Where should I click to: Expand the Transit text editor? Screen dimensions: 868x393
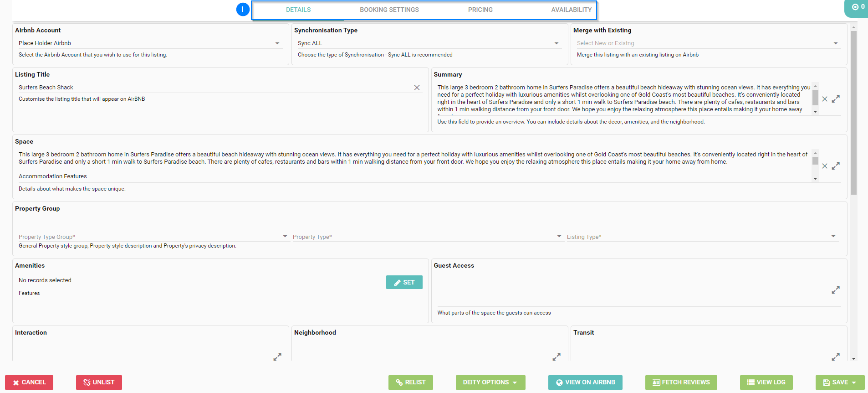(836, 357)
